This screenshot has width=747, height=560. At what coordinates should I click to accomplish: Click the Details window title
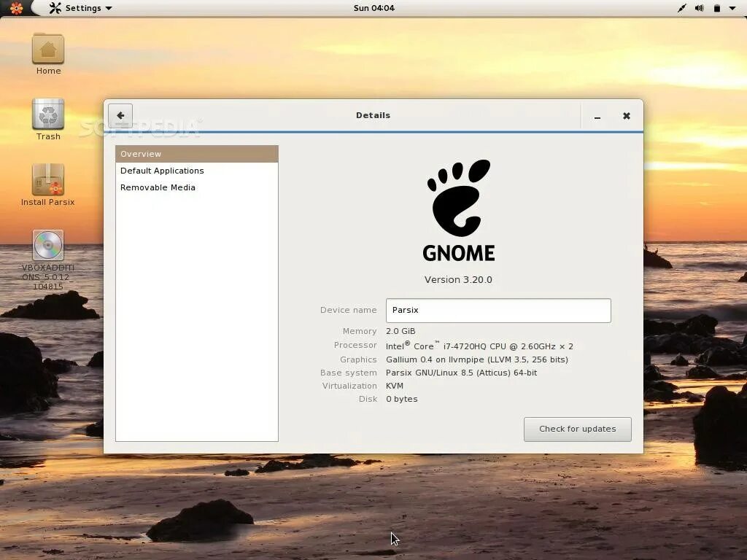(373, 115)
